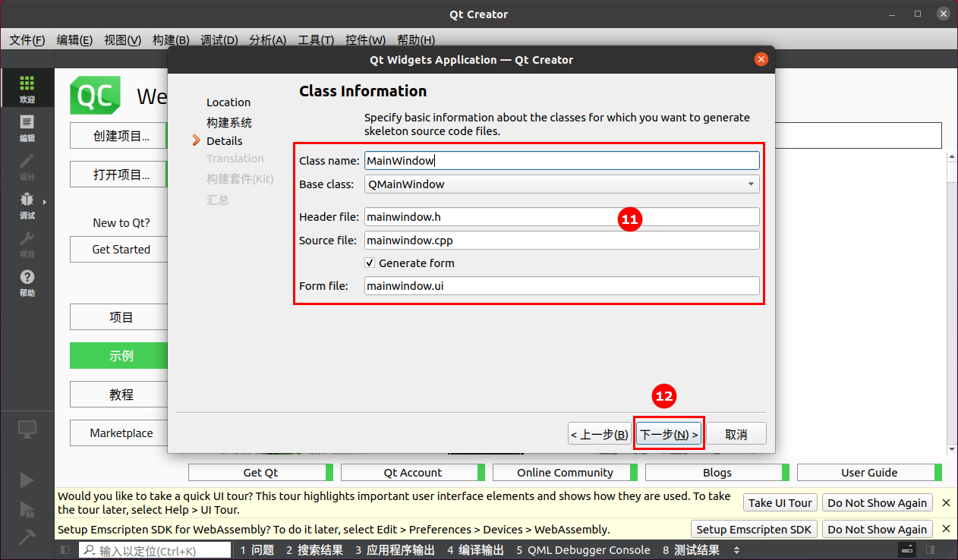Toggle the Generate form checkbox
This screenshot has height=560, width=958.
click(x=370, y=263)
